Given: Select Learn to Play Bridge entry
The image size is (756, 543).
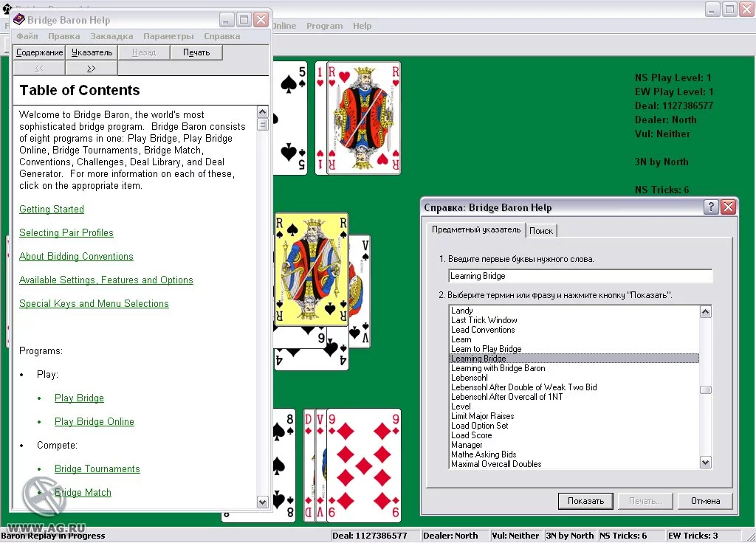Looking at the screenshot, I should [486, 349].
